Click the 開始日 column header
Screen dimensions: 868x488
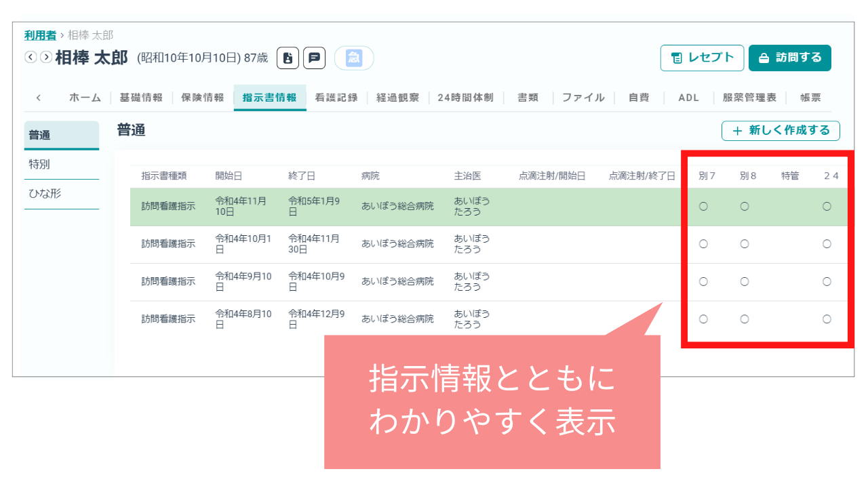(x=229, y=176)
